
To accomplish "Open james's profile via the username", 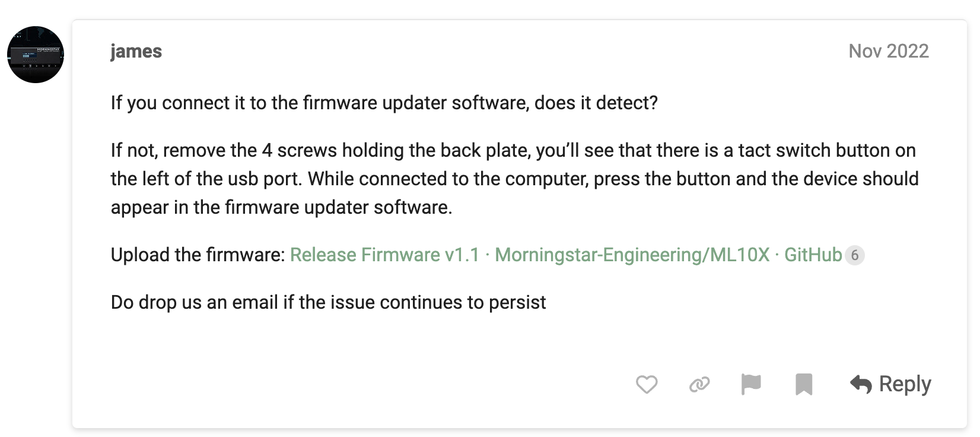I will point(136,51).
